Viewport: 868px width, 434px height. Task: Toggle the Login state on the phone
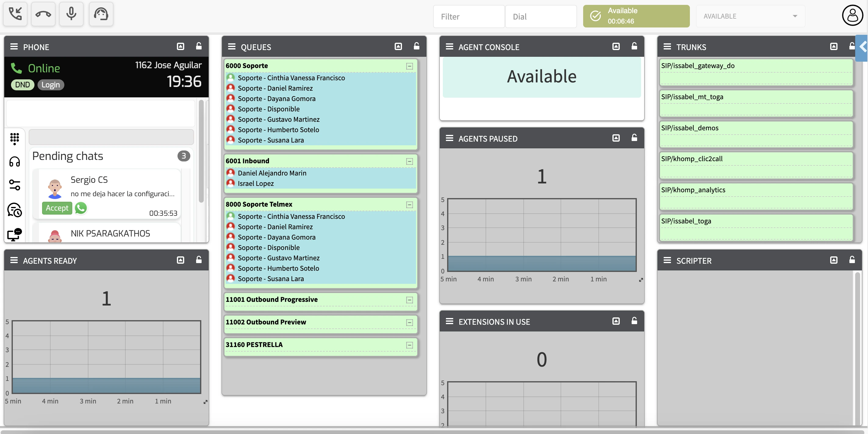point(51,85)
